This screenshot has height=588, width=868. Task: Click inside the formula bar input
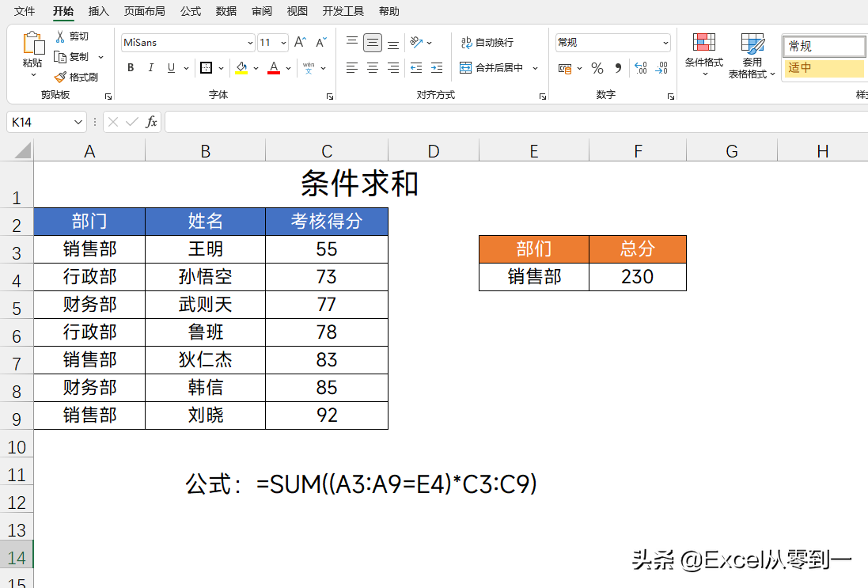coord(516,122)
